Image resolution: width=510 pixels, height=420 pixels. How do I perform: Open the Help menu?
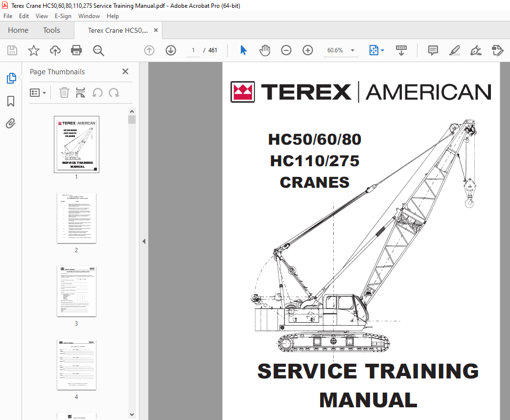(x=113, y=16)
